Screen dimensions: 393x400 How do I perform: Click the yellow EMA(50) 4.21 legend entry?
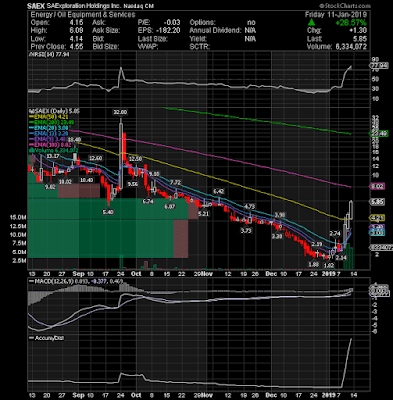tap(49, 117)
